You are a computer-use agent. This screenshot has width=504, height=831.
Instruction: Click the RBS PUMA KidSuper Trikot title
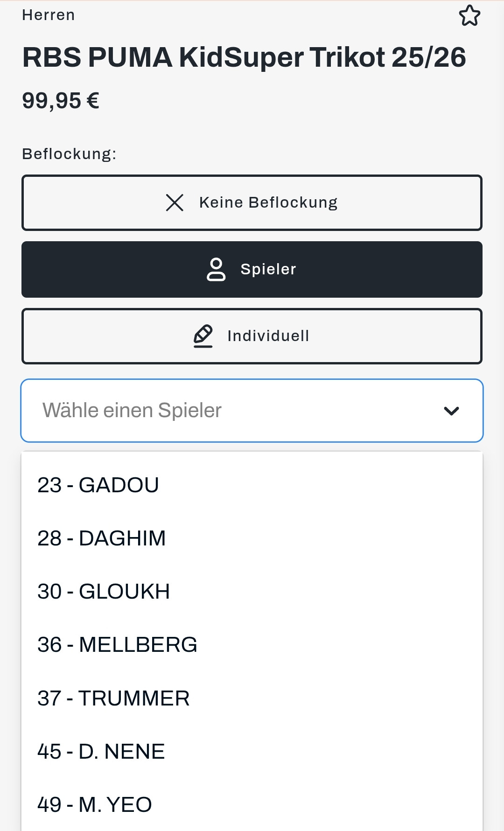(x=244, y=57)
